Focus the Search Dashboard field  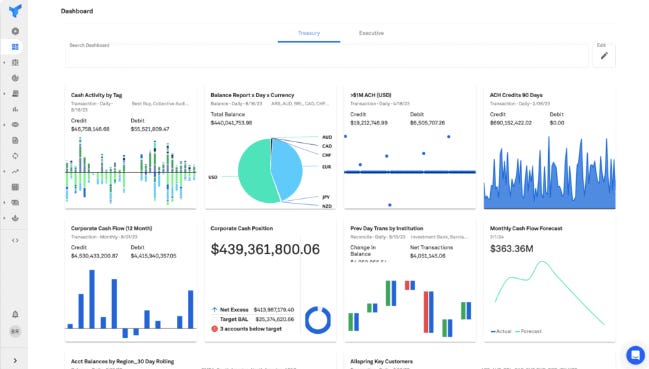(327, 55)
